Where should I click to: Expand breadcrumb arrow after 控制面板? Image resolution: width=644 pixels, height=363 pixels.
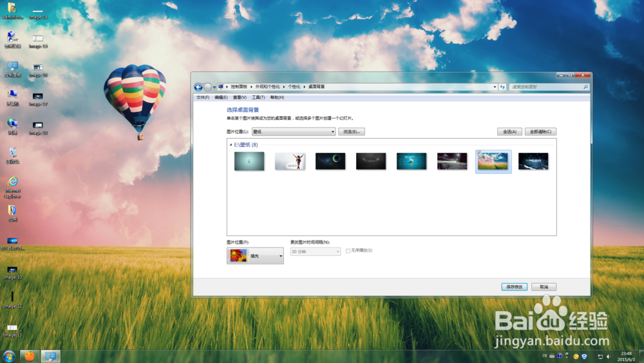click(251, 87)
